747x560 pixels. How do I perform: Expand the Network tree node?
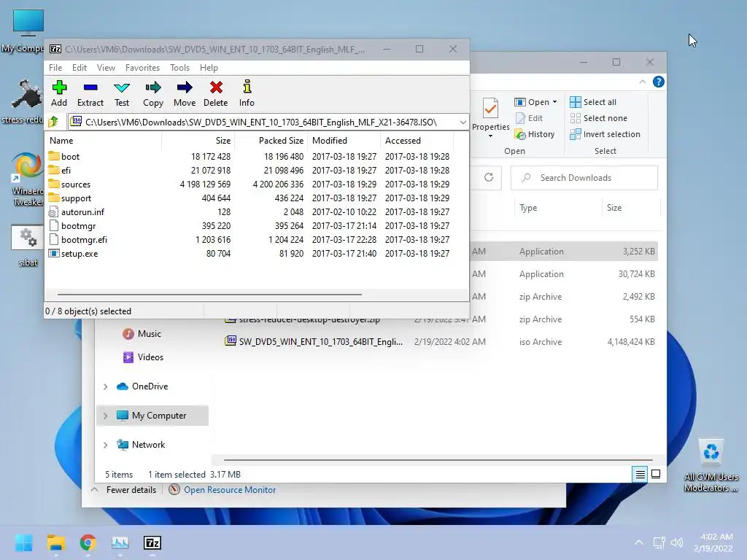pos(105,446)
